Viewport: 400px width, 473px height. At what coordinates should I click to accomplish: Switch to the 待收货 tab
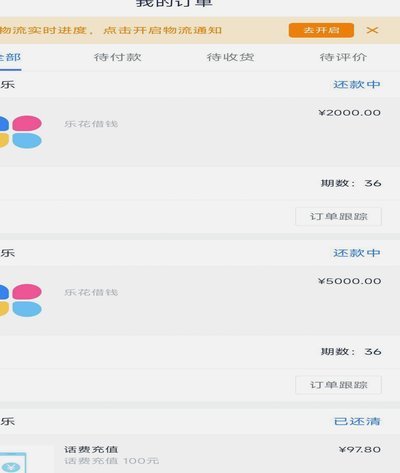click(x=230, y=57)
